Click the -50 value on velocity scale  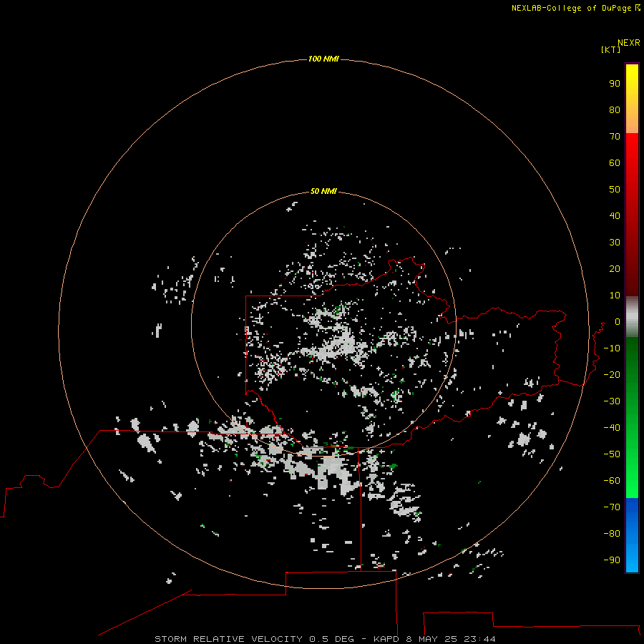coord(612,454)
